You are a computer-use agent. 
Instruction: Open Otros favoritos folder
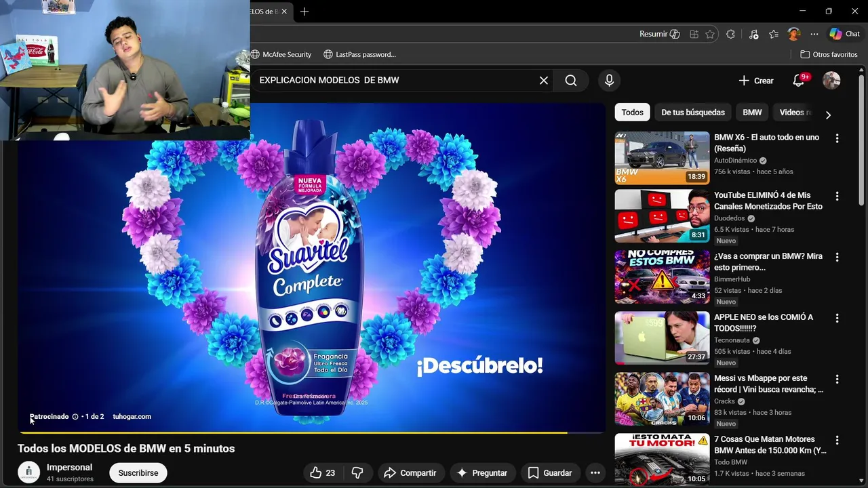[829, 54]
